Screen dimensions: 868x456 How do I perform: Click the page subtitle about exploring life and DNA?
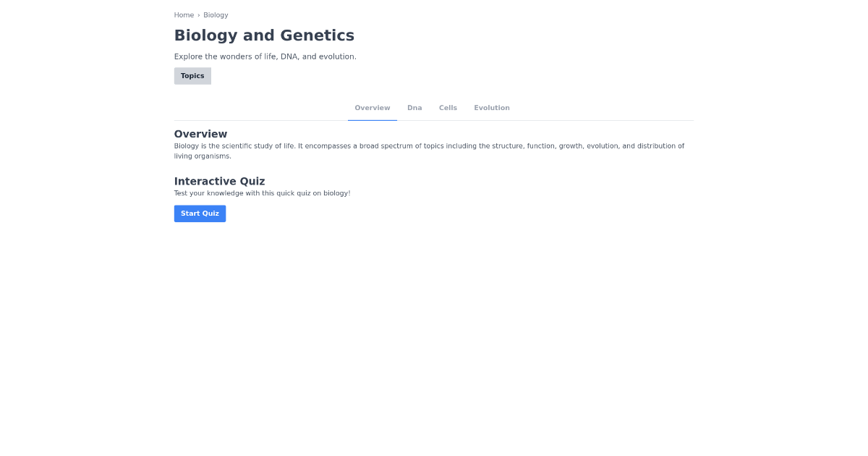coord(265,56)
